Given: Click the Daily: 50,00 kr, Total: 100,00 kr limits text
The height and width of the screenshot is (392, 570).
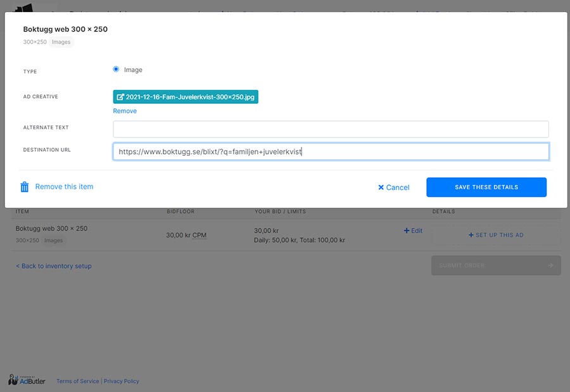Looking at the screenshot, I should pyautogui.click(x=300, y=240).
